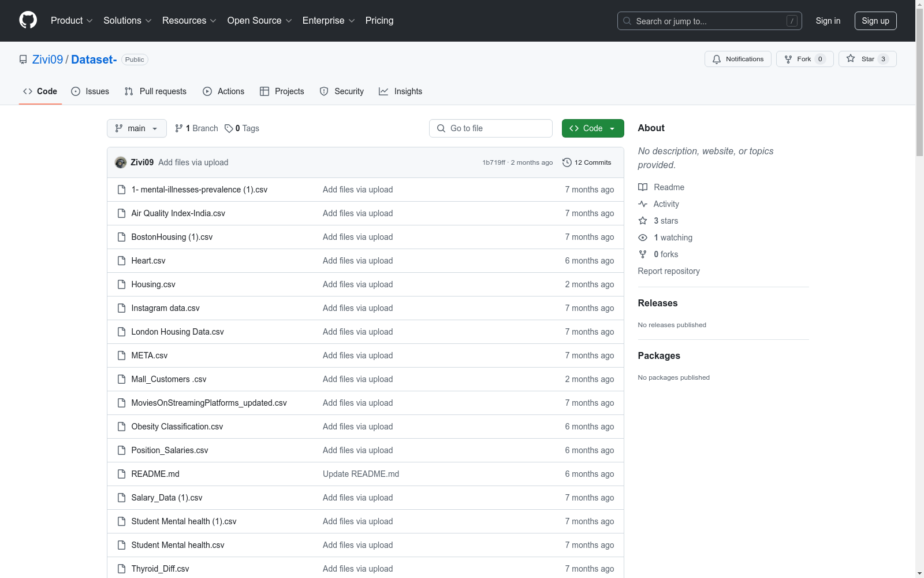Switch to the Pull requests tab

point(155,91)
